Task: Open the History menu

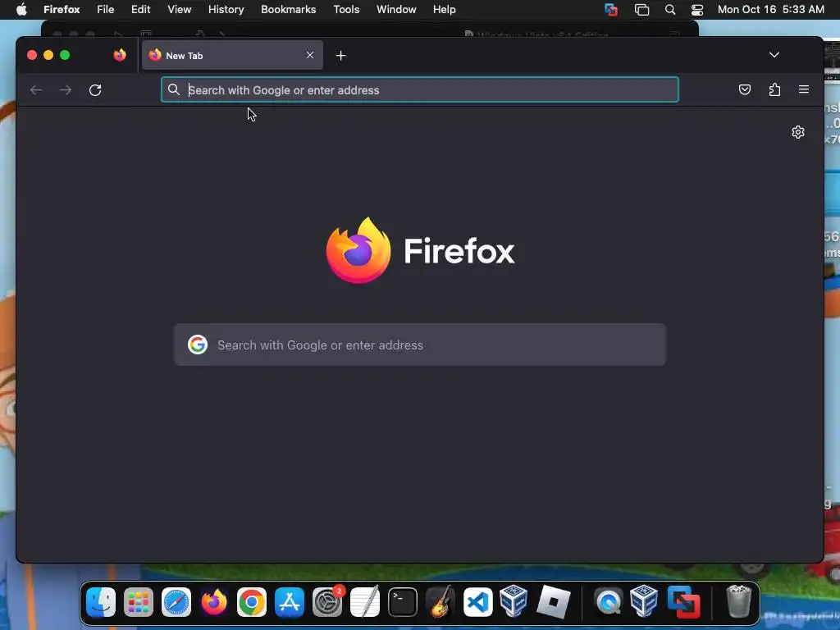Action: coord(226,10)
